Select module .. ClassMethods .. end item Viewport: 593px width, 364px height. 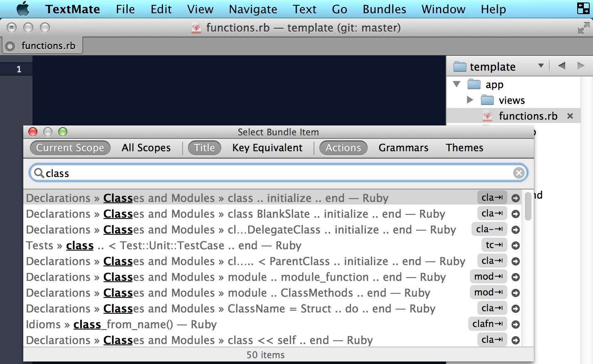click(272, 293)
